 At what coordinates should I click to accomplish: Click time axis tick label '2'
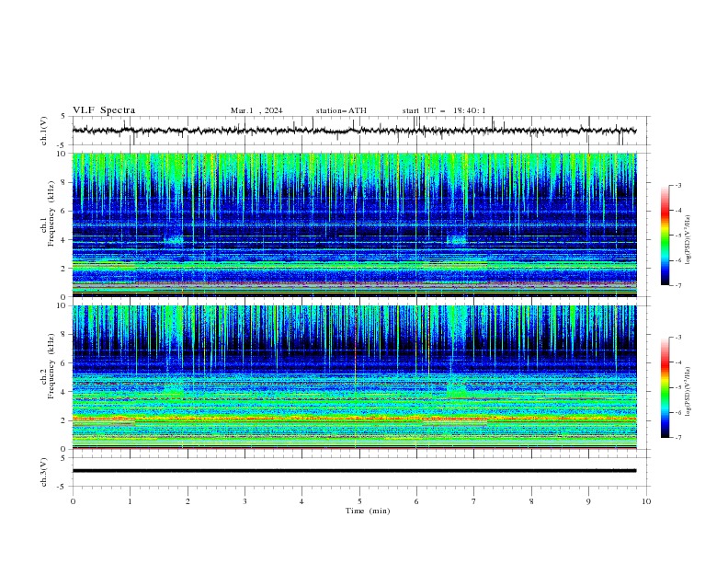188,501
